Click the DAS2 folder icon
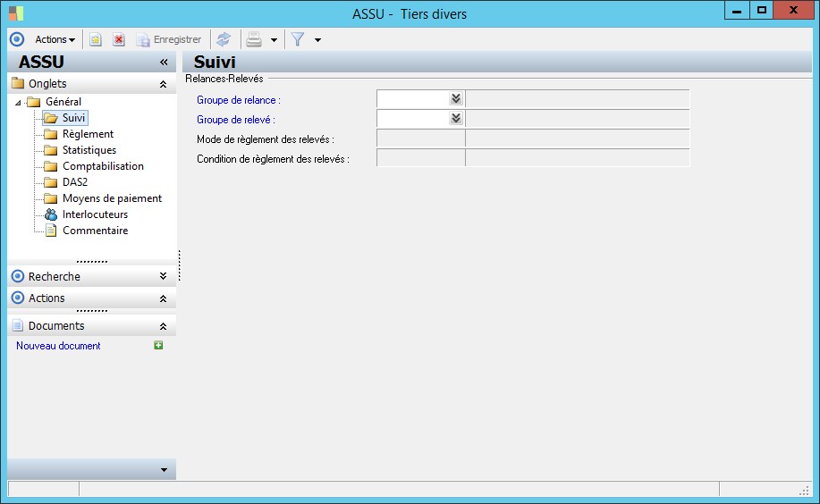 [x=51, y=182]
